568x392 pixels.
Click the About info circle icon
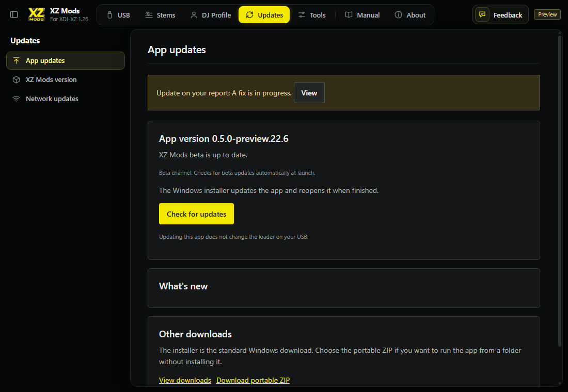click(398, 15)
